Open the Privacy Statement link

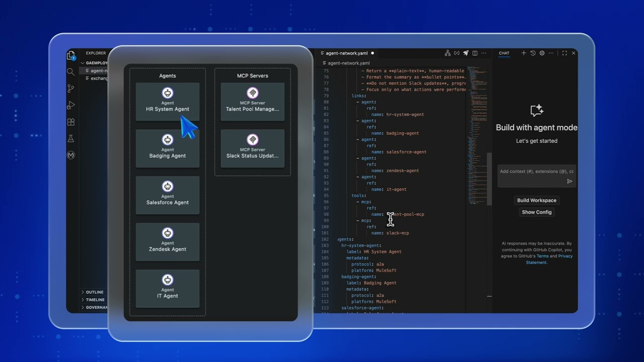pos(549,259)
